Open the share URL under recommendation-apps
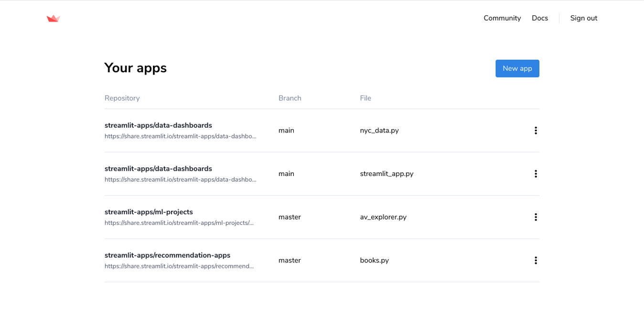Screen dimensions: 644x329 click(179, 266)
